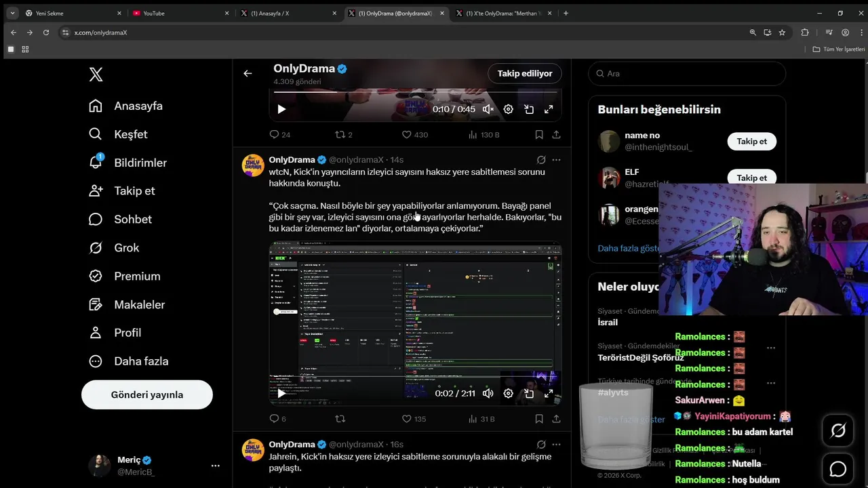Viewport: 868px width, 488px height.
Task: Go back with the profile back arrow
Action: point(248,73)
